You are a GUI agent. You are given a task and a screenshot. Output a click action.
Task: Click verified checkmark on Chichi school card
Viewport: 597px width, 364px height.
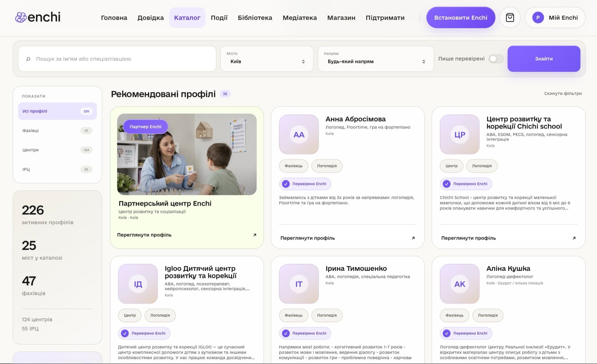click(446, 184)
